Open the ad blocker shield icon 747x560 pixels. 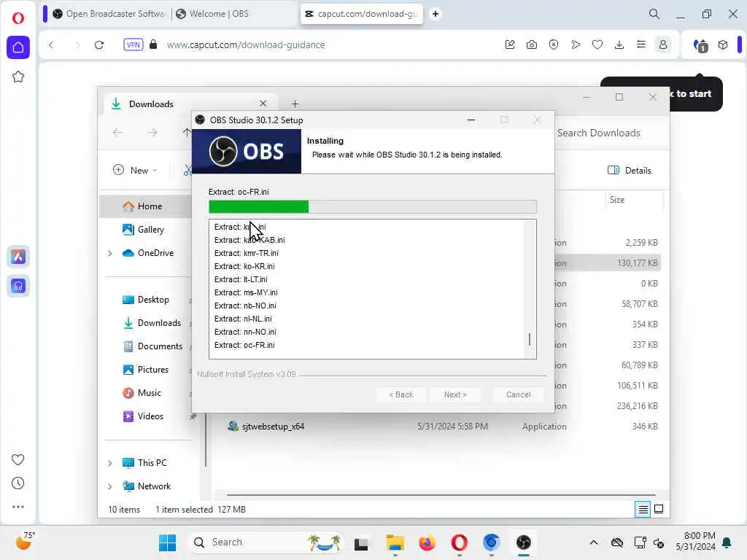(554, 44)
